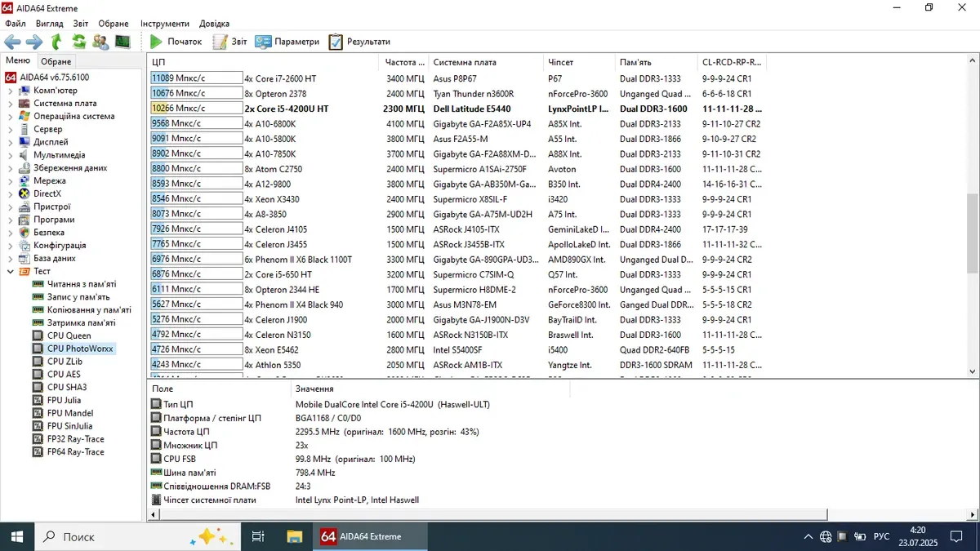Click the Параметри toolbar button

click(287, 42)
